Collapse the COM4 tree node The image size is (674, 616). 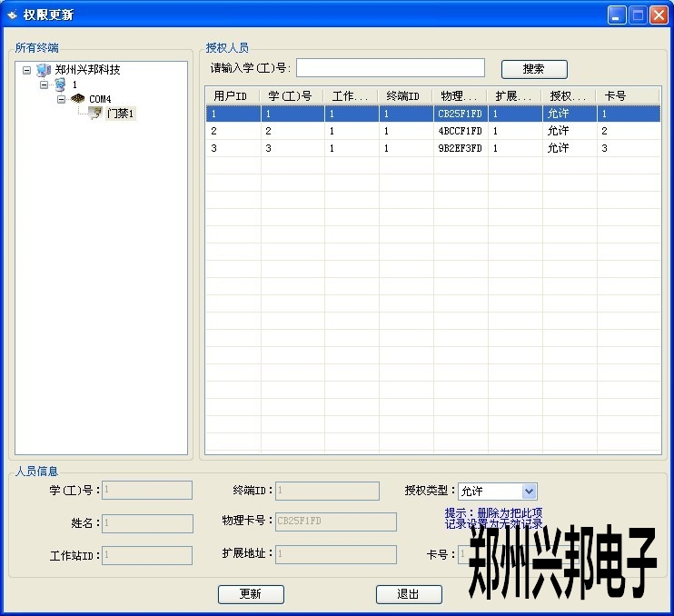[x=61, y=99]
